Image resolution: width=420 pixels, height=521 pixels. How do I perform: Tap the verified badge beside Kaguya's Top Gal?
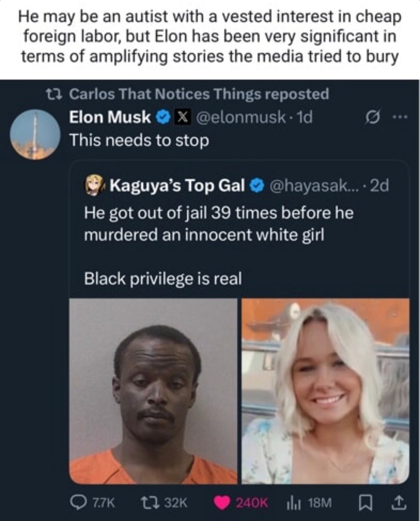[x=256, y=185]
